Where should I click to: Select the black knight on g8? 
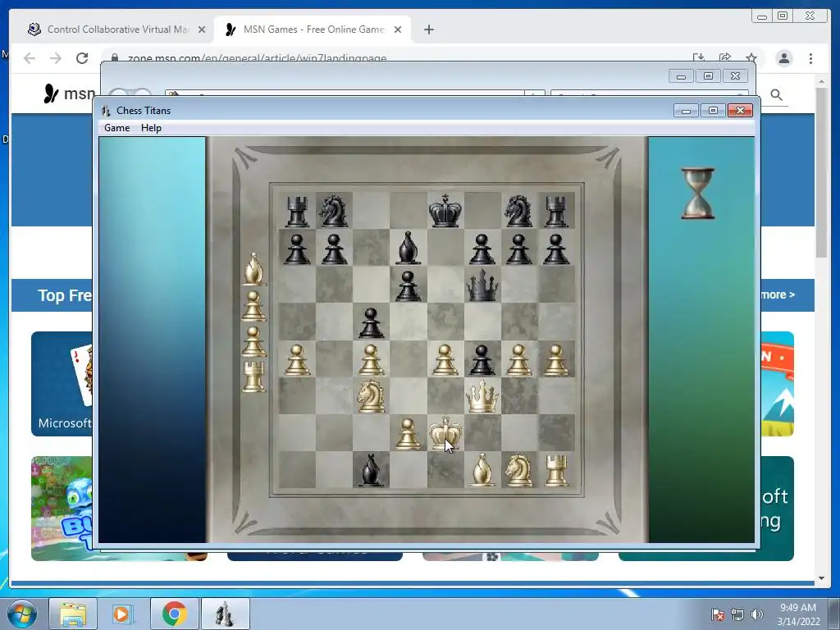pyautogui.click(x=518, y=211)
